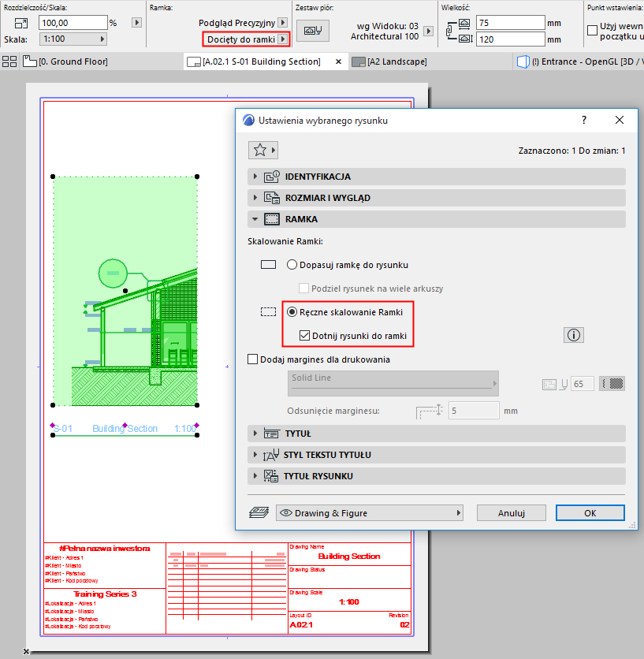Open the Skala 1:100 dropdown

click(73, 39)
